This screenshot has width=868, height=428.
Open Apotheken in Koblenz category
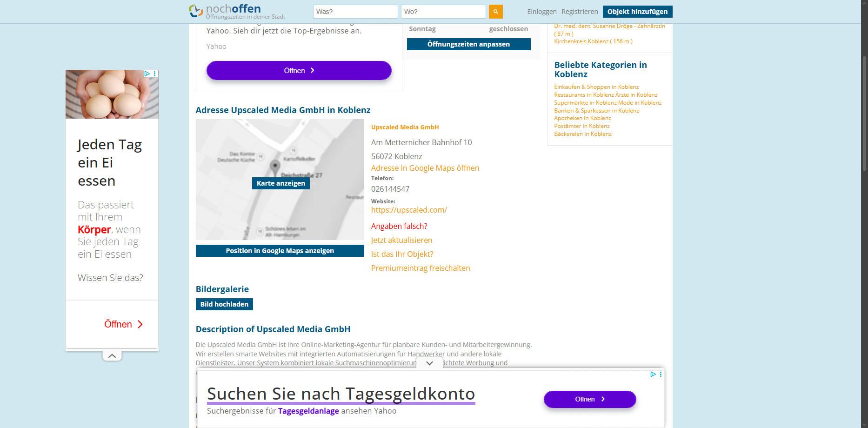[x=582, y=118]
